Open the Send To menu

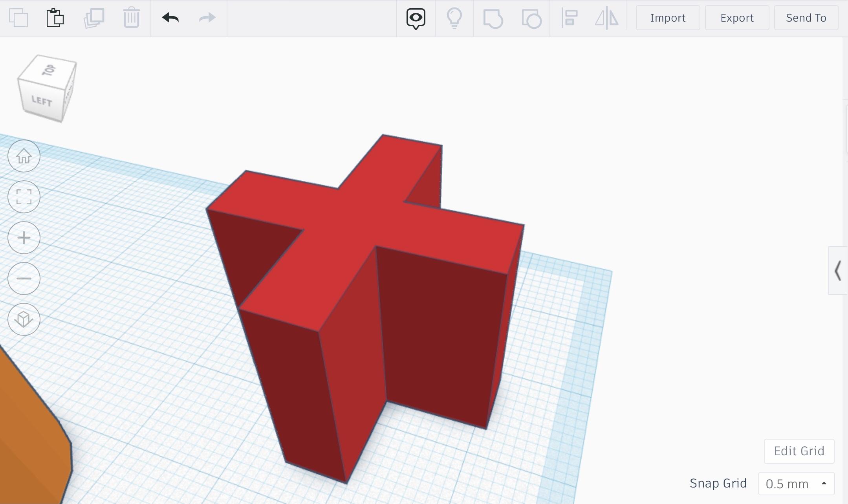click(806, 18)
